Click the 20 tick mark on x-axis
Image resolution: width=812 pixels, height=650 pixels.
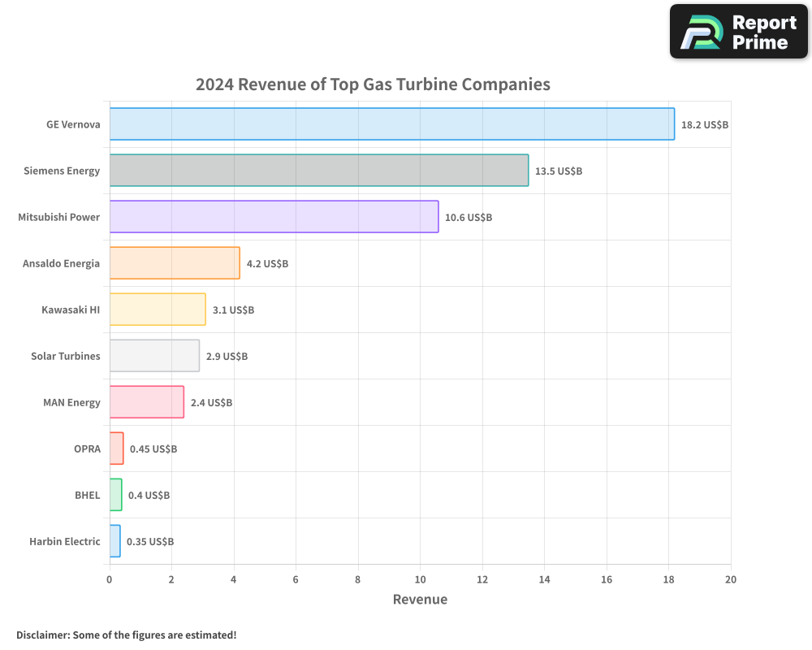(x=730, y=579)
